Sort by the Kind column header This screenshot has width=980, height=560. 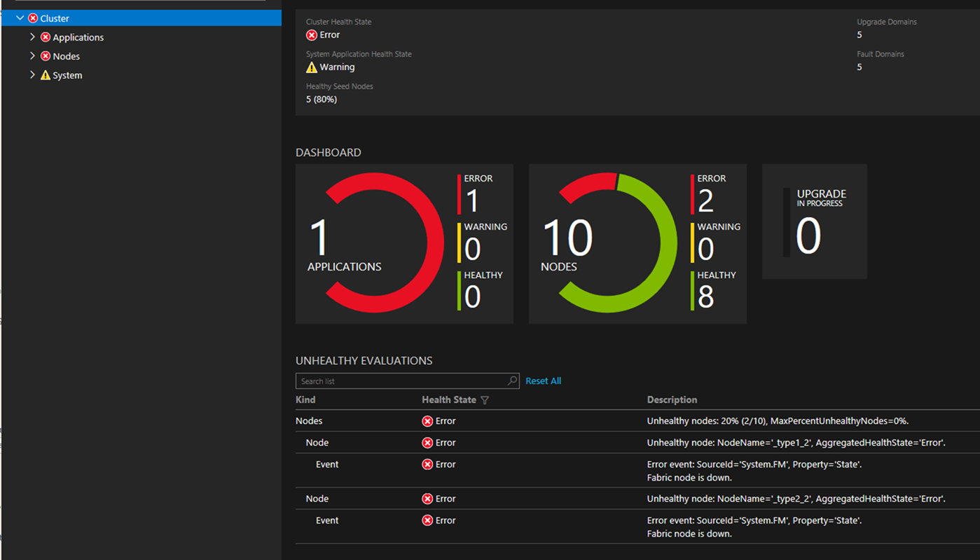[x=305, y=399]
